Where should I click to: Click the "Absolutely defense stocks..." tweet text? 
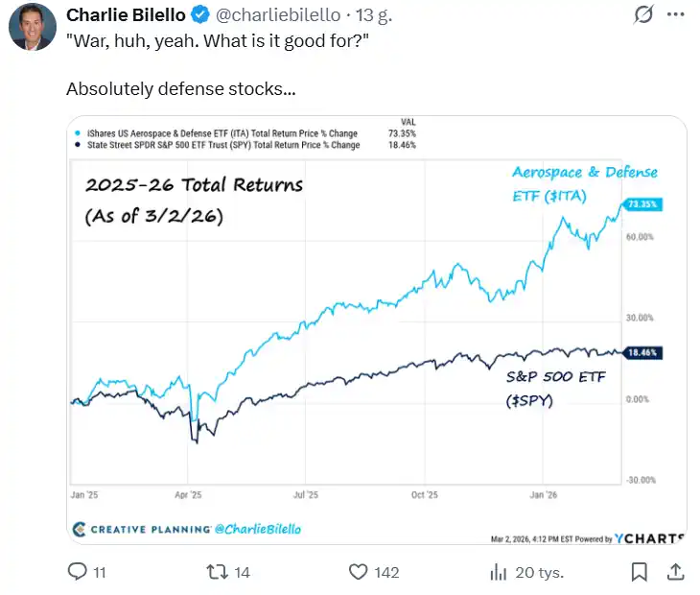click(x=180, y=89)
